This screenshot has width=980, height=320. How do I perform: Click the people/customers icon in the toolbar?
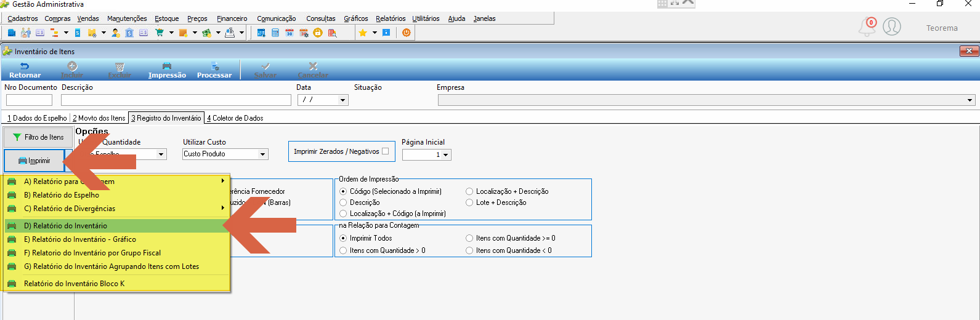click(x=26, y=33)
